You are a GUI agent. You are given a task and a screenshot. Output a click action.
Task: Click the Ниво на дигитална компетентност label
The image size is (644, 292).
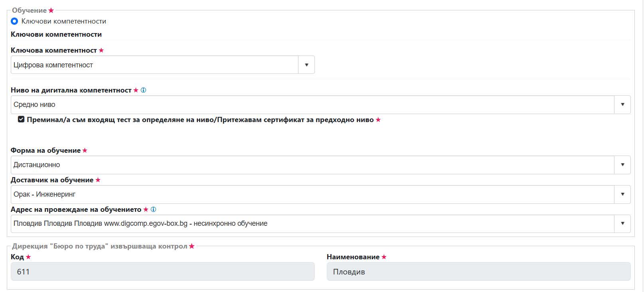[71, 90]
